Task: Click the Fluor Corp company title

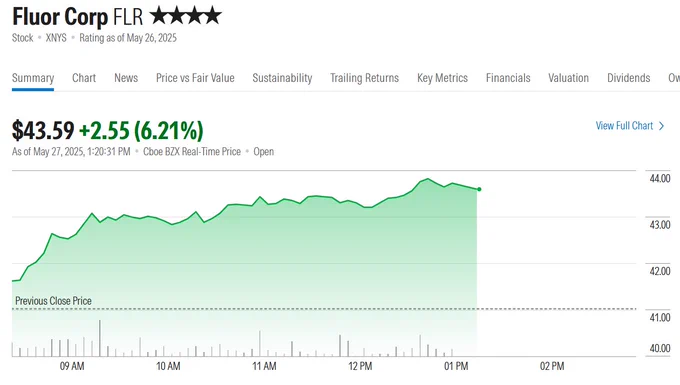Action: click(x=60, y=17)
